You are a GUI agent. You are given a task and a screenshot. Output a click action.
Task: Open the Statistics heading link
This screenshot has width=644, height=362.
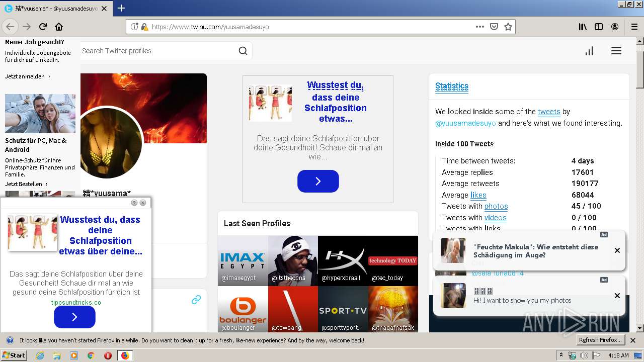pos(452,86)
